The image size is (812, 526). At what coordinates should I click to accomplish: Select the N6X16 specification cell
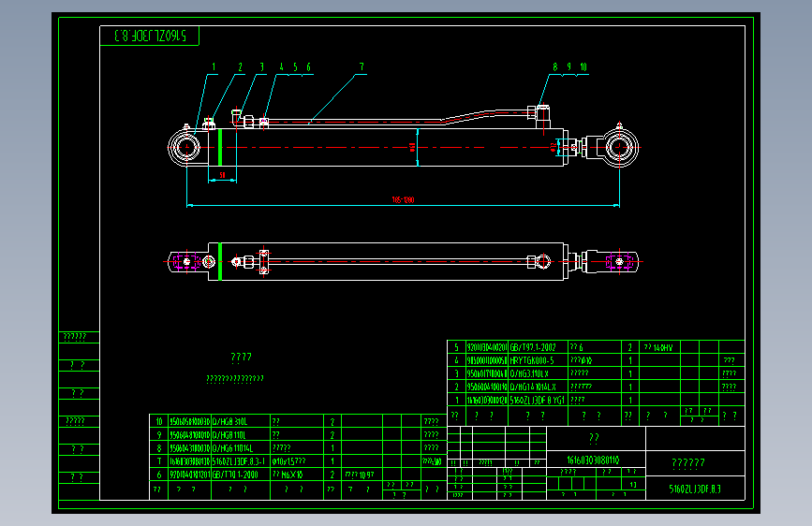(x=297, y=475)
